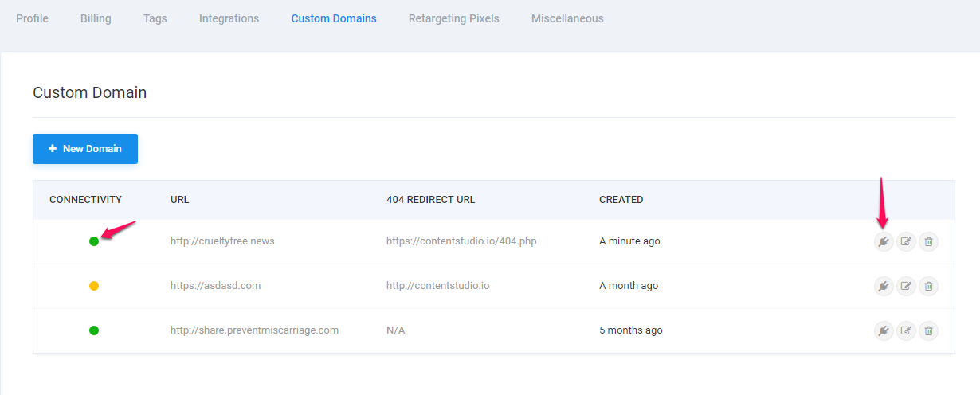Switch to the Profile tab
The height and width of the screenshot is (395, 980).
[x=32, y=18]
